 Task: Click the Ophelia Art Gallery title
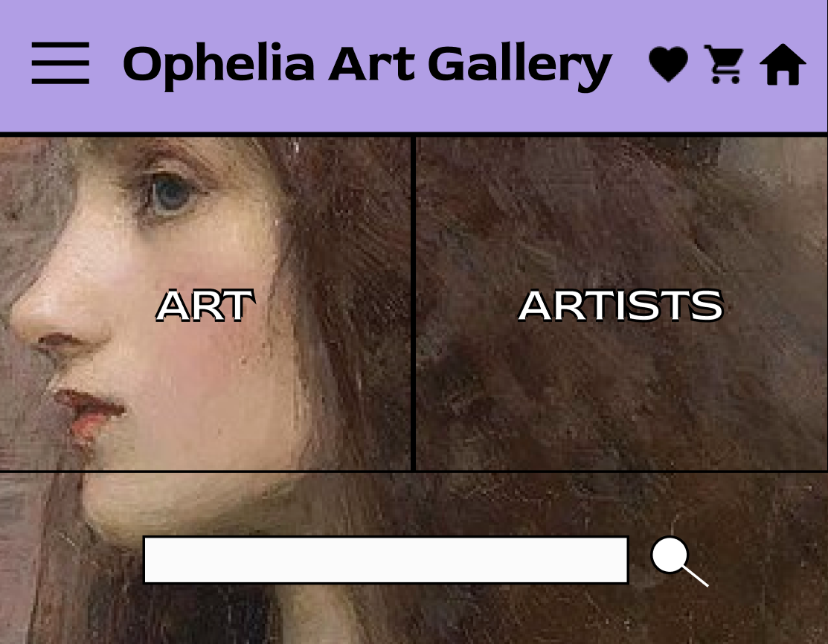click(x=367, y=65)
